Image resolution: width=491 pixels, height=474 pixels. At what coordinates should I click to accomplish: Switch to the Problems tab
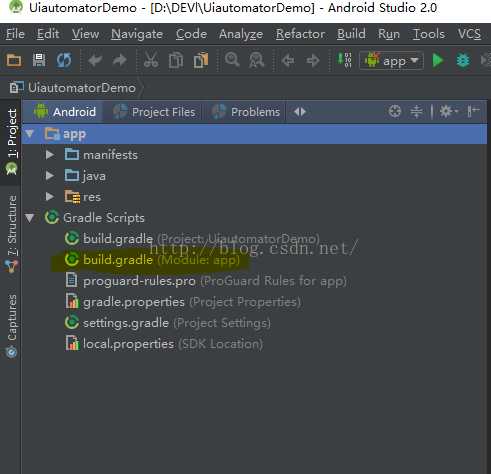[x=246, y=112]
